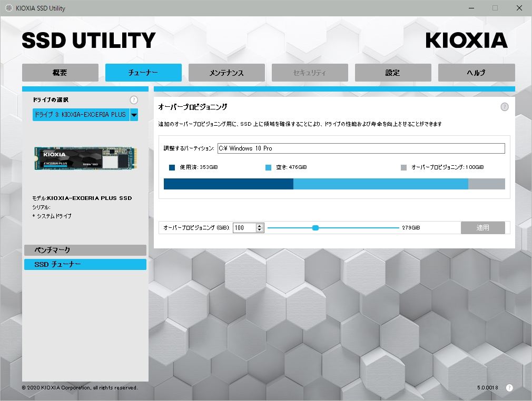
Task: Click the モデル:KIOXIA-EXCERIA PLUS SSD text
Action: tap(82, 198)
